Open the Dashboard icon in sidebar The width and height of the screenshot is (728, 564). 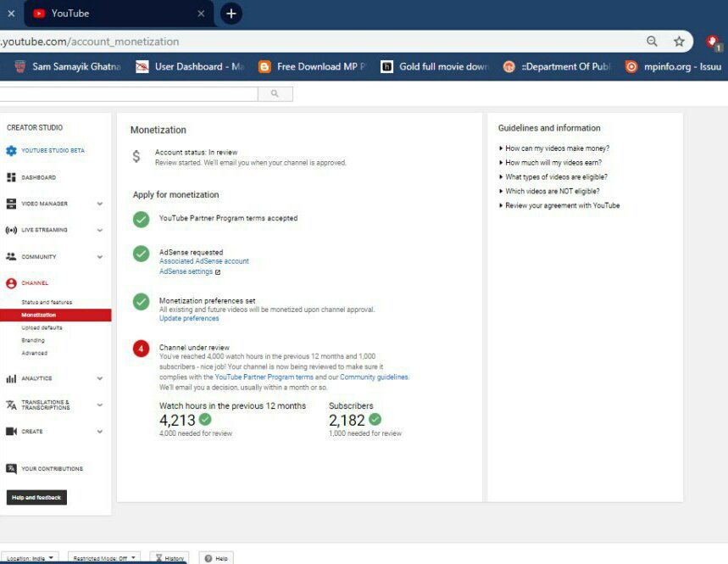click(x=11, y=177)
